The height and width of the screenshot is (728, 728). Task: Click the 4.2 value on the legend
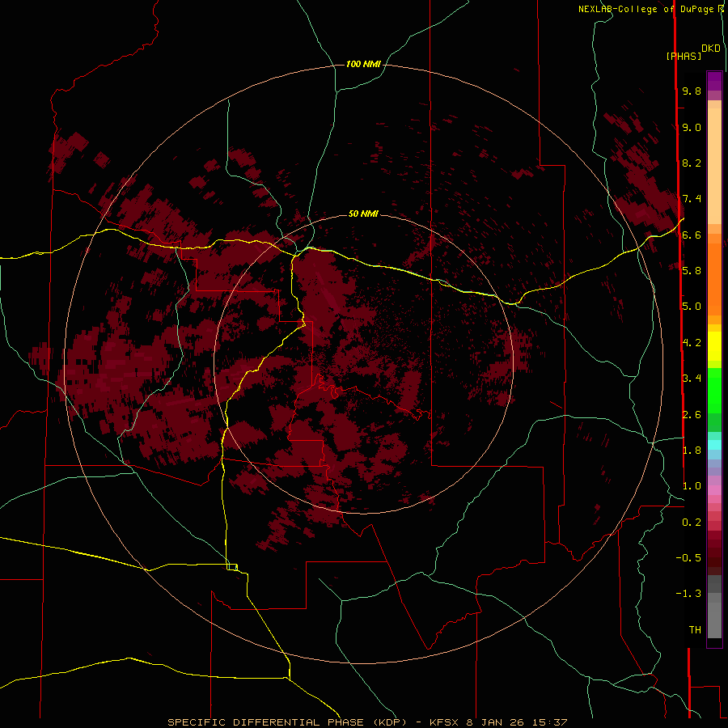692,343
